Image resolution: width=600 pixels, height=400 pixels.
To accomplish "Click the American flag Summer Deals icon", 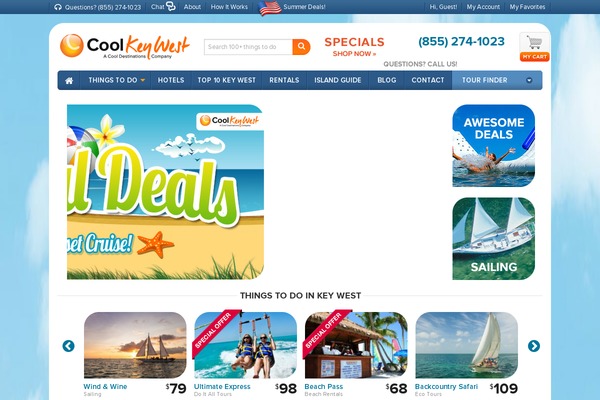I will point(270,8).
